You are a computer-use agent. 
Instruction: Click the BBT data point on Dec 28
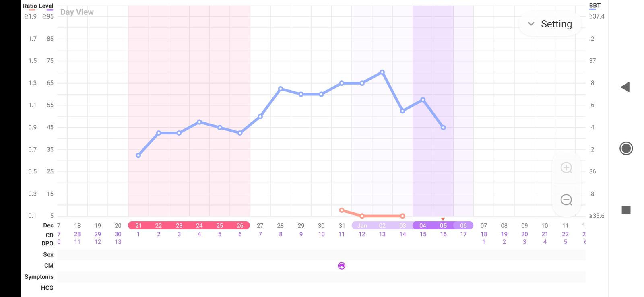281,89
